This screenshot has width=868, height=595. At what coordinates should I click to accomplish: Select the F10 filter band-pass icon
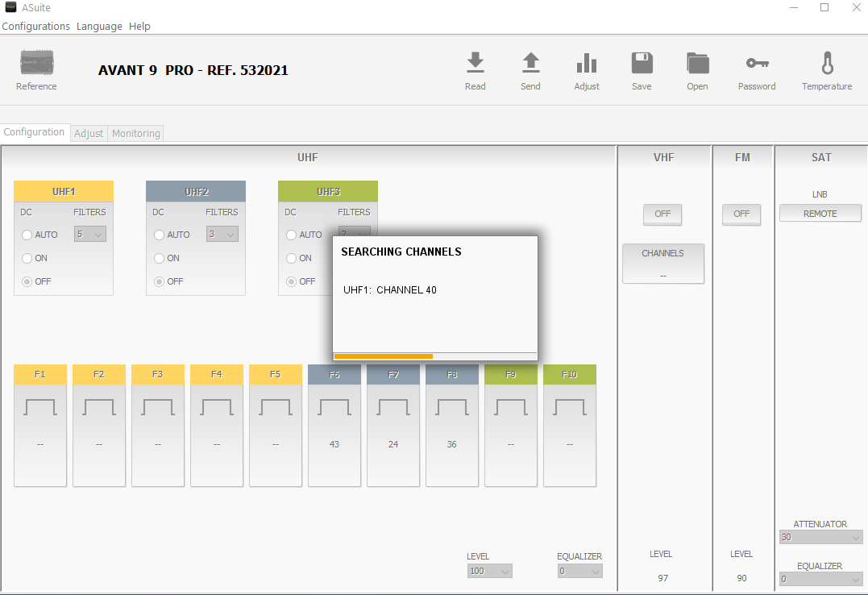(570, 406)
